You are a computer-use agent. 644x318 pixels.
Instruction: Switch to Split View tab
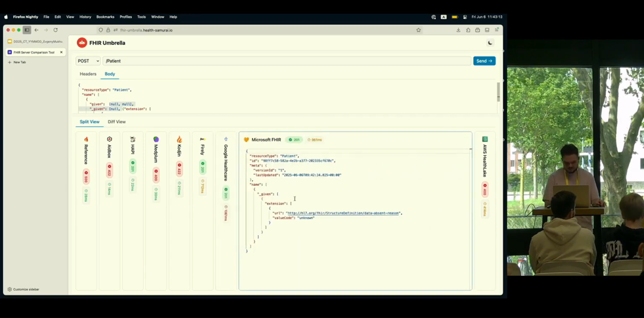click(x=89, y=122)
